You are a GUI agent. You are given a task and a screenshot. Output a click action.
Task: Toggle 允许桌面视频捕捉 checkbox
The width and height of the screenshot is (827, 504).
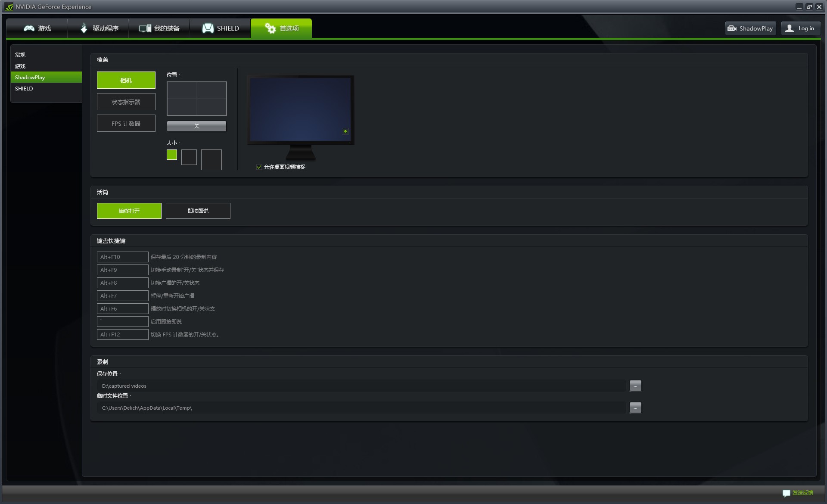pyautogui.click(x=259, y=167)
